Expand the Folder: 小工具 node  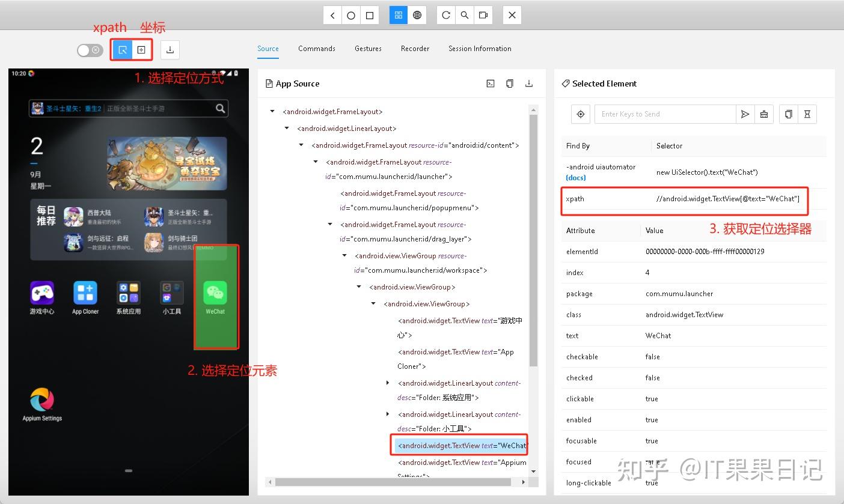pos(388,414)
